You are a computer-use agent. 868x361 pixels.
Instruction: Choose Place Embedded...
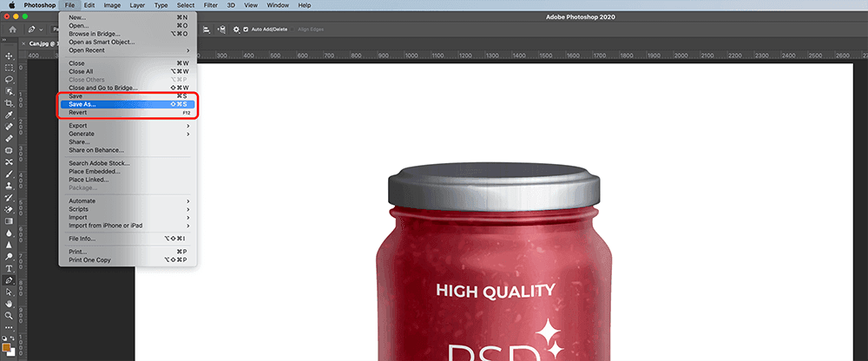tap(128, 172)
